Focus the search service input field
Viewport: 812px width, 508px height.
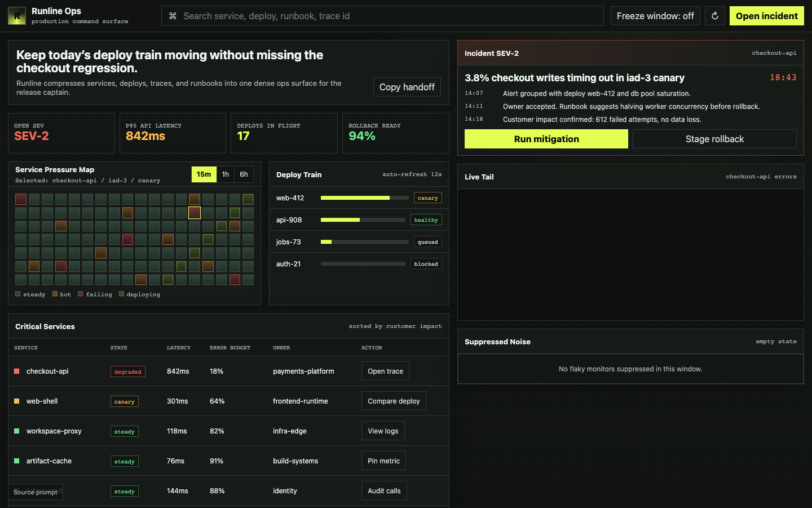382,16
